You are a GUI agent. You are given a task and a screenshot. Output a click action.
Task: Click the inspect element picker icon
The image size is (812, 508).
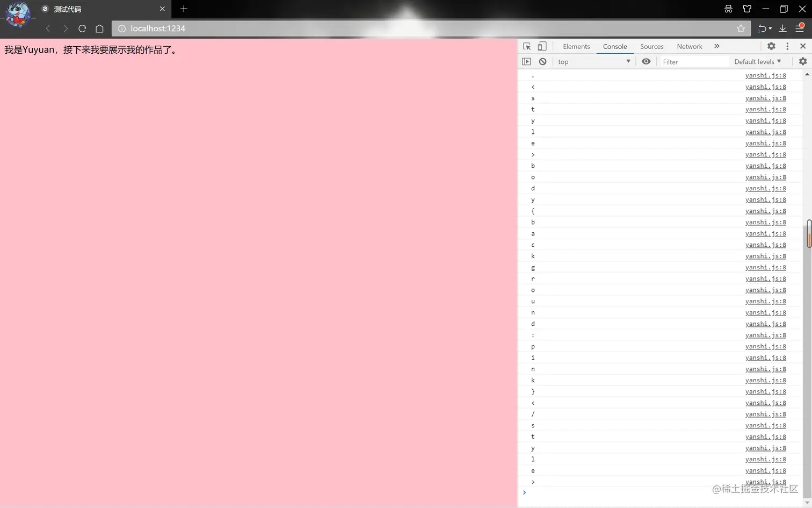point(527,46)
